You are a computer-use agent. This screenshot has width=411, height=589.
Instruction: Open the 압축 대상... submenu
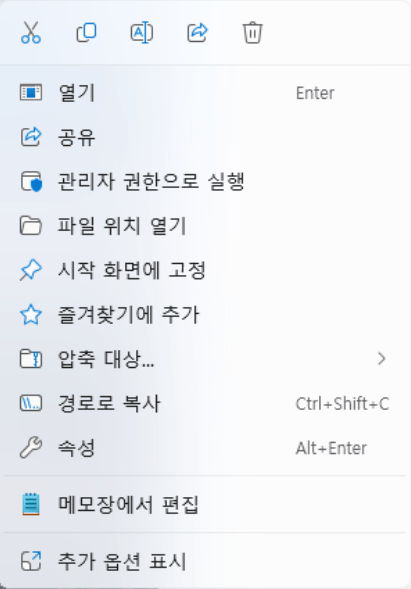[x=205, y=359]
